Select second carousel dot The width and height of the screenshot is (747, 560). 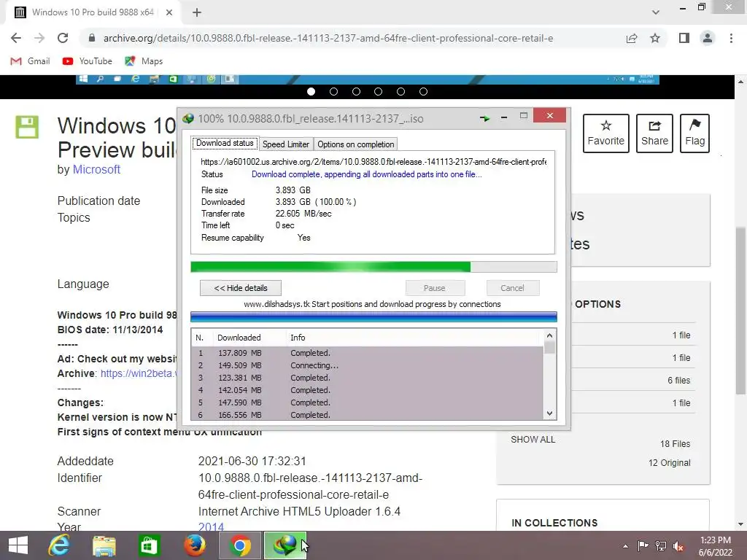pos(333,91)
